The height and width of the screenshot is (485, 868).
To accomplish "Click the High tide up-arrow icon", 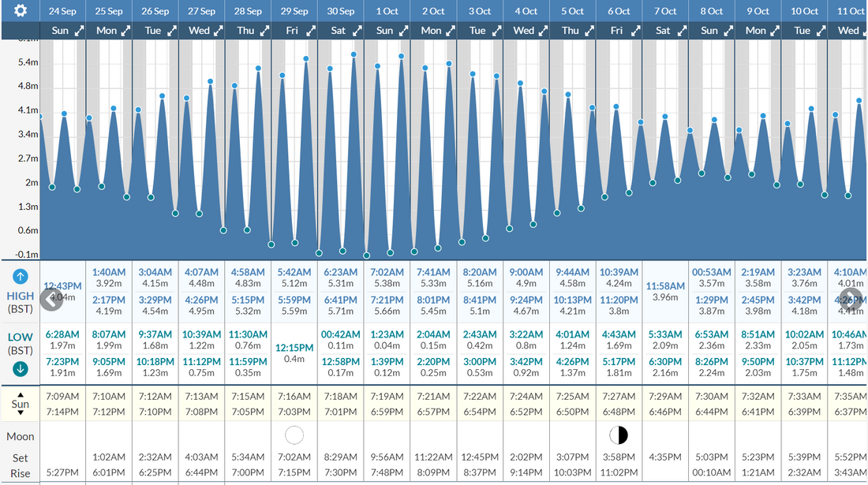I will click(x=21, y=277).
